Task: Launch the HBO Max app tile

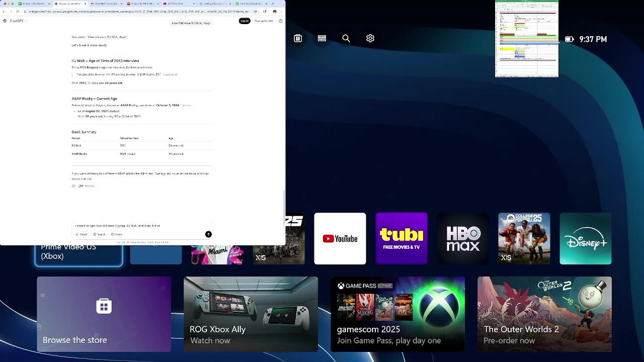Action: [463, 238]
